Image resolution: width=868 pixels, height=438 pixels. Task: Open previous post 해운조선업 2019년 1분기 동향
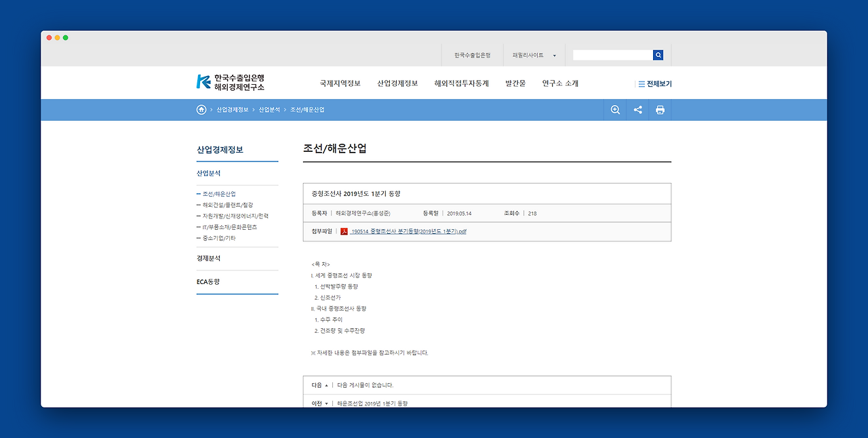(372, 403)
